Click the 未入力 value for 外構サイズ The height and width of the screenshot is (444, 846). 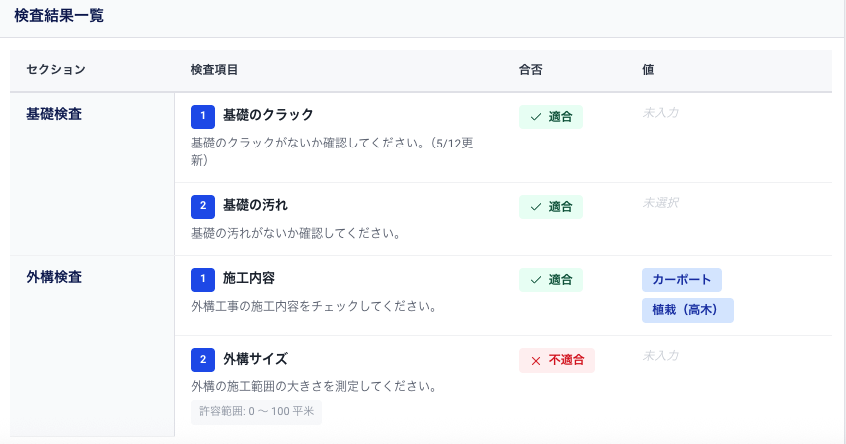tap(660, 356)
